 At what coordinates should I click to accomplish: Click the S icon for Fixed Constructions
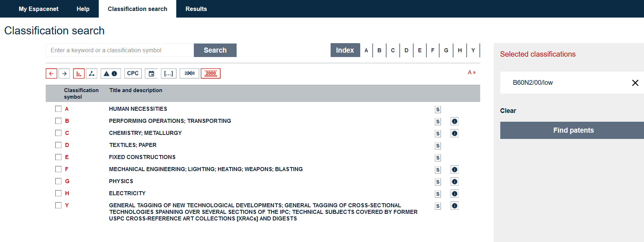(x=438, y=158)
